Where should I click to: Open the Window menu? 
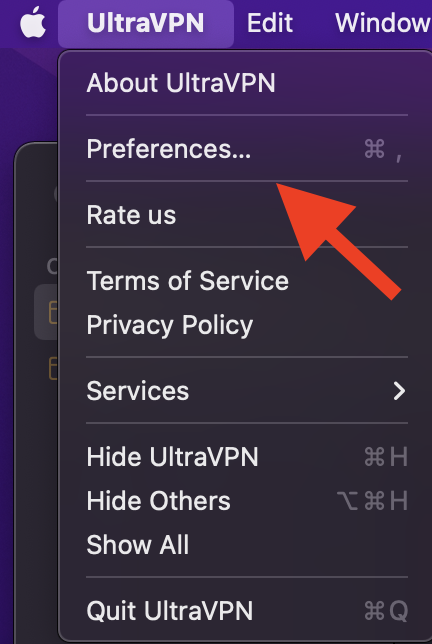383,23
